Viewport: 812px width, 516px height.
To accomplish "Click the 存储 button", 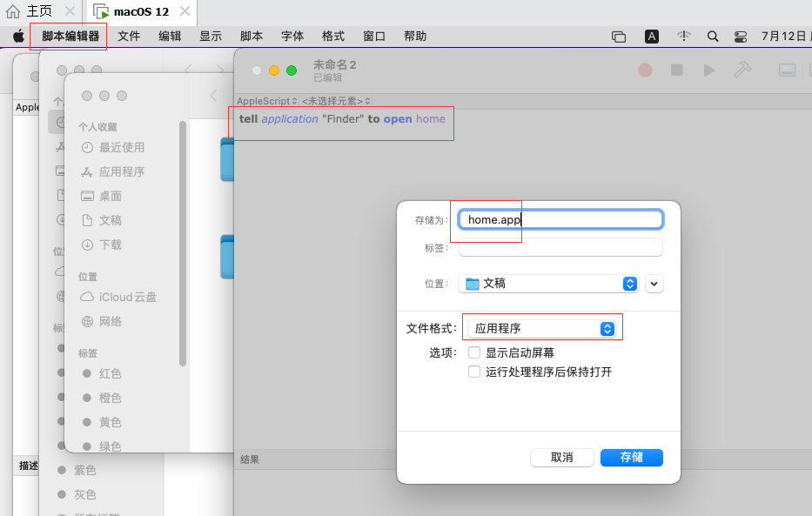I will click(631, 458).
